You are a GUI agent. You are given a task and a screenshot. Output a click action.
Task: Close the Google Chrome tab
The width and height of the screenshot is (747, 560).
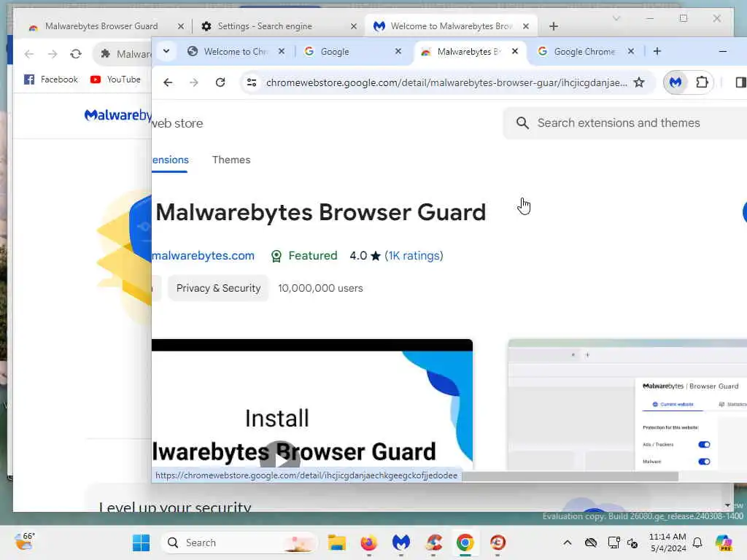click(x=631, y=52)
